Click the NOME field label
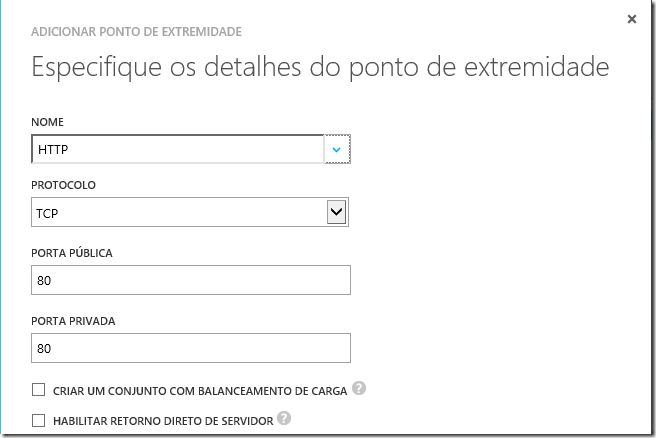 pyautogui.click(x=50, y=122)
